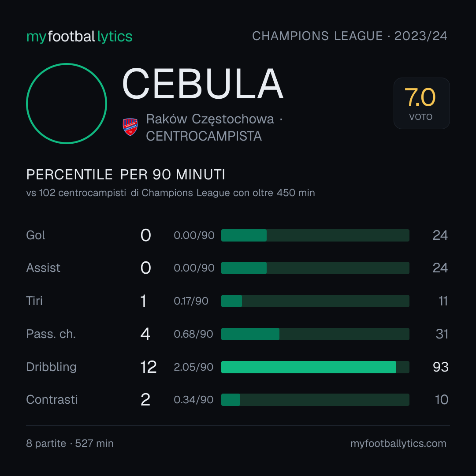This screenshot has width=476, height=476.
Task: Select the Centrocampista position label
Action: 204,136
